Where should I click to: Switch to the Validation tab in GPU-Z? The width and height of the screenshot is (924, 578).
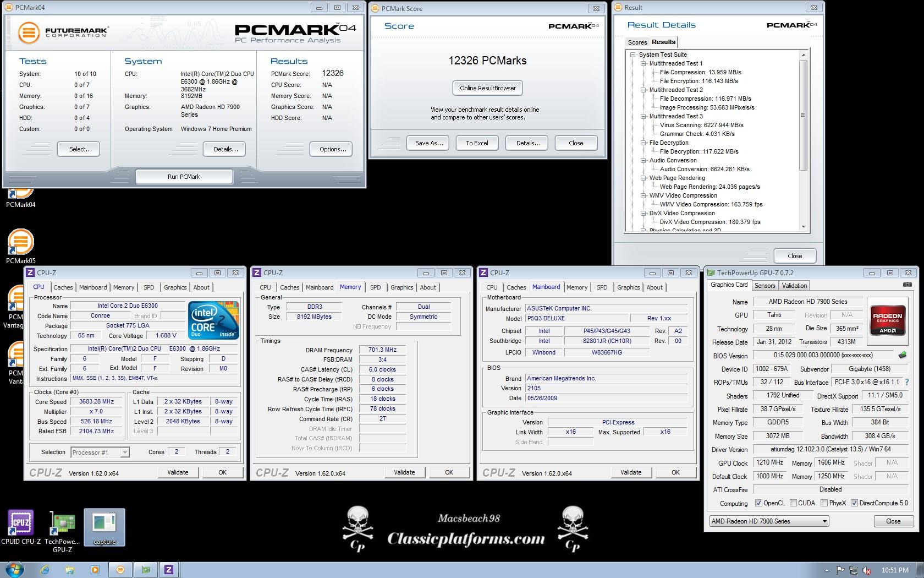coord(794,285)
